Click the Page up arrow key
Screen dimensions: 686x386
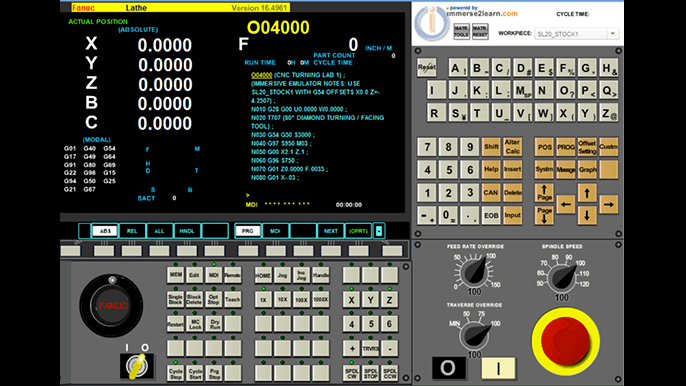[544, 193]
